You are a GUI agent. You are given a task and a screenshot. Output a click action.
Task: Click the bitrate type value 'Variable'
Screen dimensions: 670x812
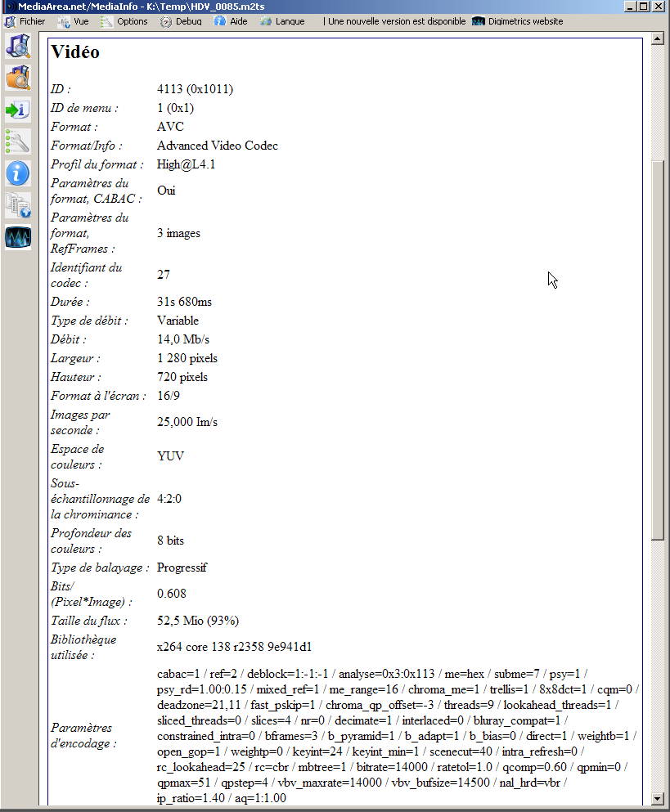(178, 321)
